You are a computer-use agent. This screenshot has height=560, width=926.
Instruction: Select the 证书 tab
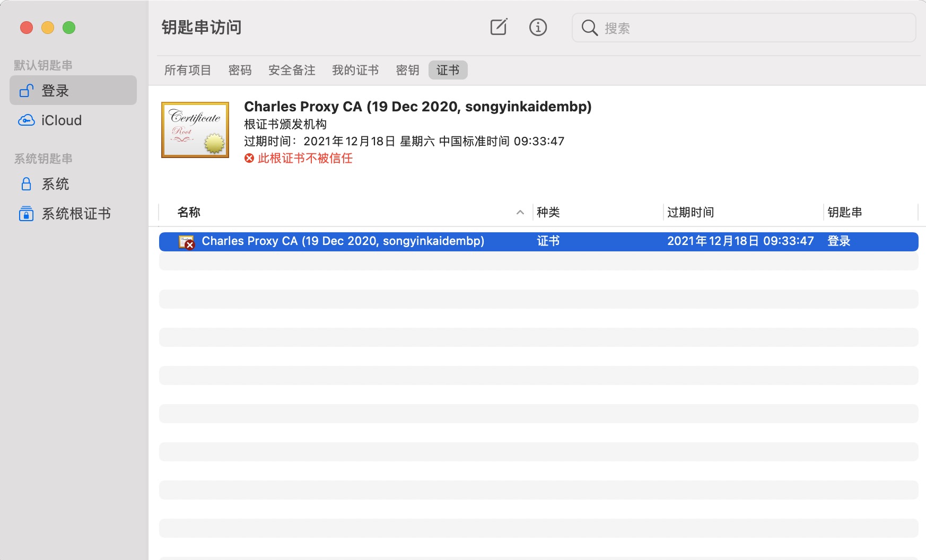click(x=448, y=70)
